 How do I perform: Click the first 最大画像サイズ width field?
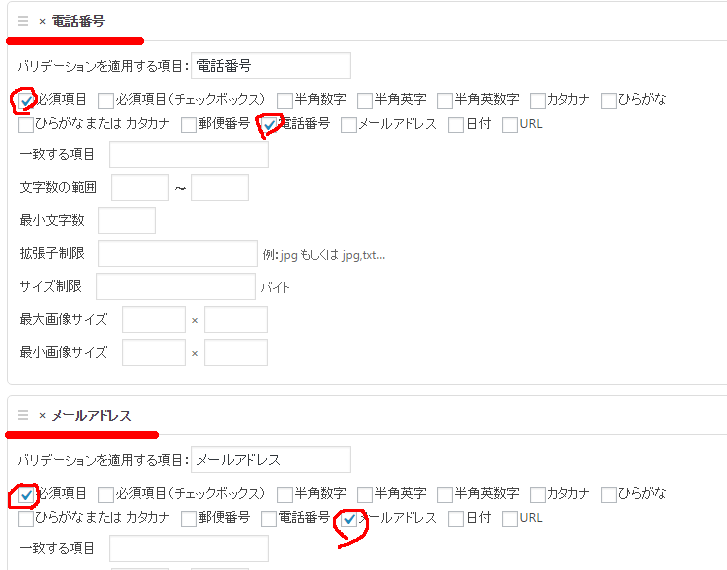click(154, 320)
